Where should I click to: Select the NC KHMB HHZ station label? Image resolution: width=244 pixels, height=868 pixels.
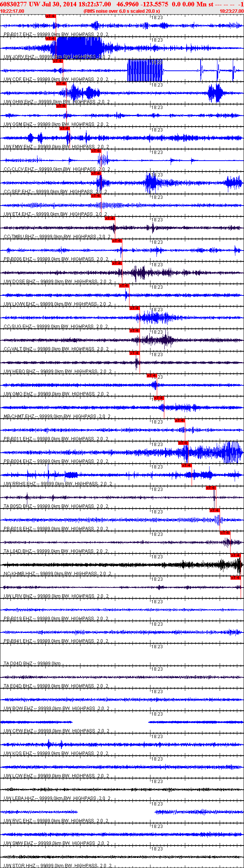(19, 573)
